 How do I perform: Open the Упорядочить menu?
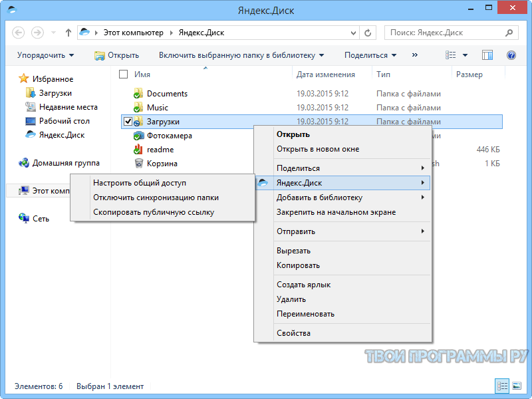point(45,55)
